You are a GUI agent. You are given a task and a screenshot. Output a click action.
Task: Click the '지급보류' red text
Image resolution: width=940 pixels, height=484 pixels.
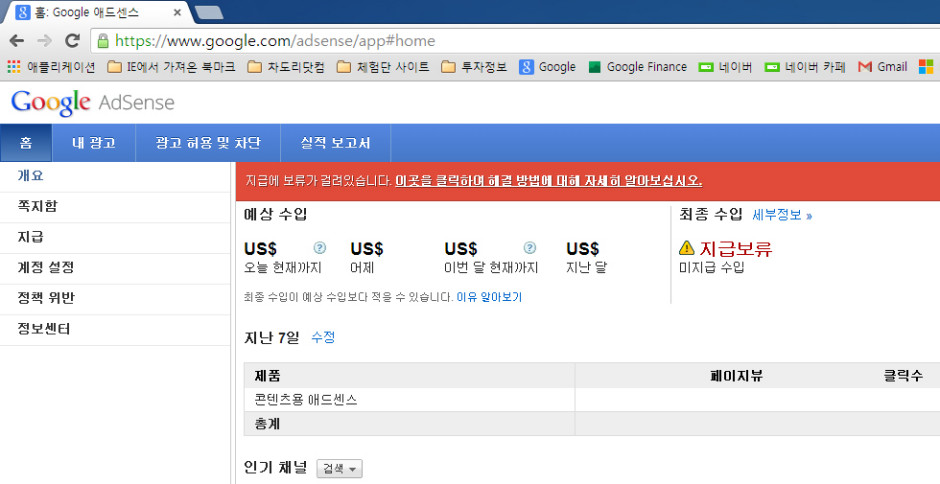736,248
